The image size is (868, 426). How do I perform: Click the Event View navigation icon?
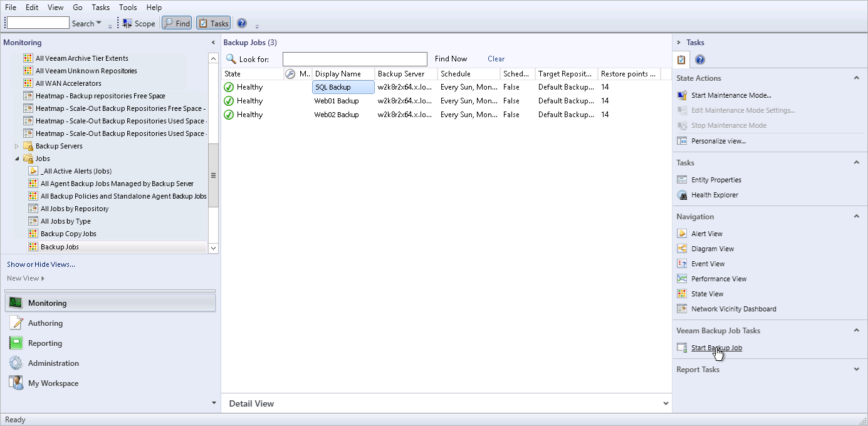coord(682,264)
